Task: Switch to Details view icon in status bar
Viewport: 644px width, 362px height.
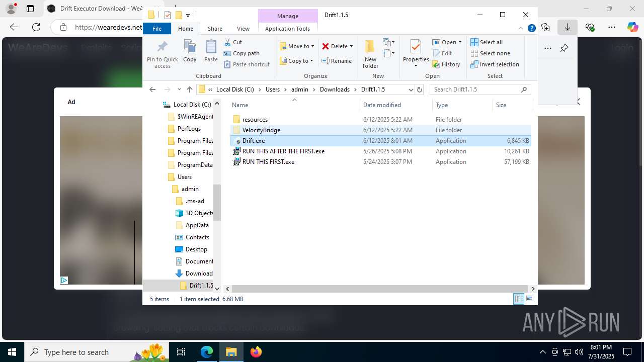Action: point(519,299)
